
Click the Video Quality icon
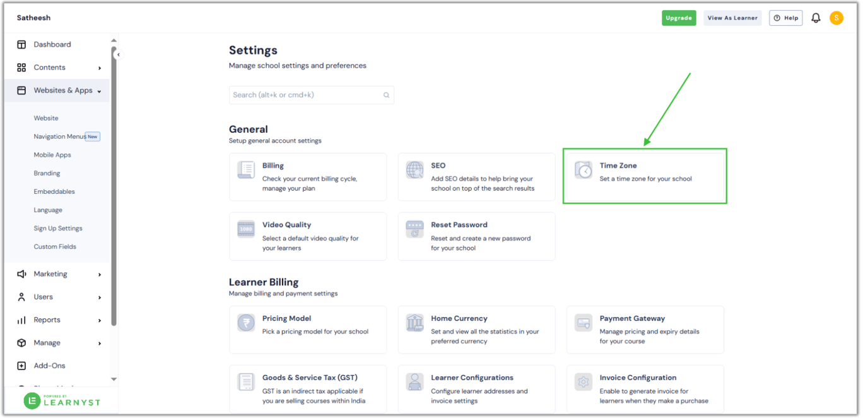pos(246,229)
